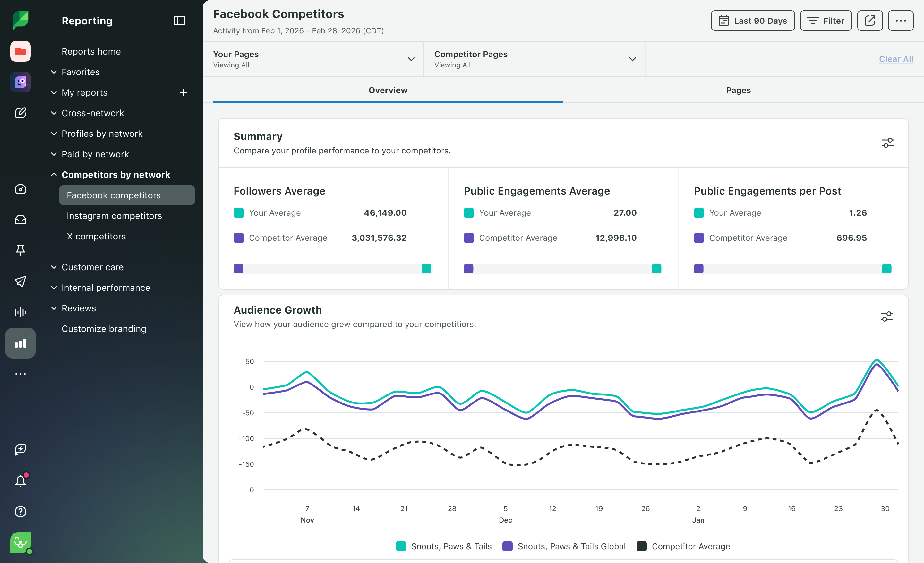Click teal marker on Followers Average bar
Viewport: 924px width, 563px height.
click(x=426, y=269)
